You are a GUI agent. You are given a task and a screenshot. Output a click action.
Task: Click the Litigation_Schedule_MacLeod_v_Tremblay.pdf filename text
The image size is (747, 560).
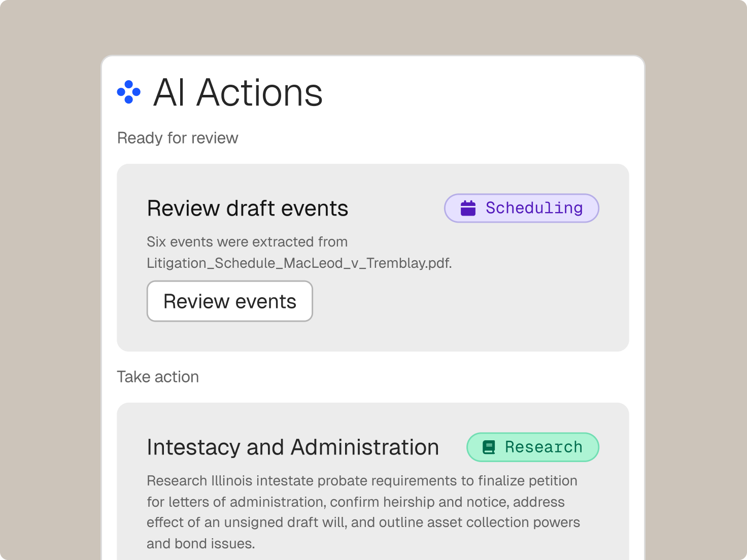pos(299,263)
